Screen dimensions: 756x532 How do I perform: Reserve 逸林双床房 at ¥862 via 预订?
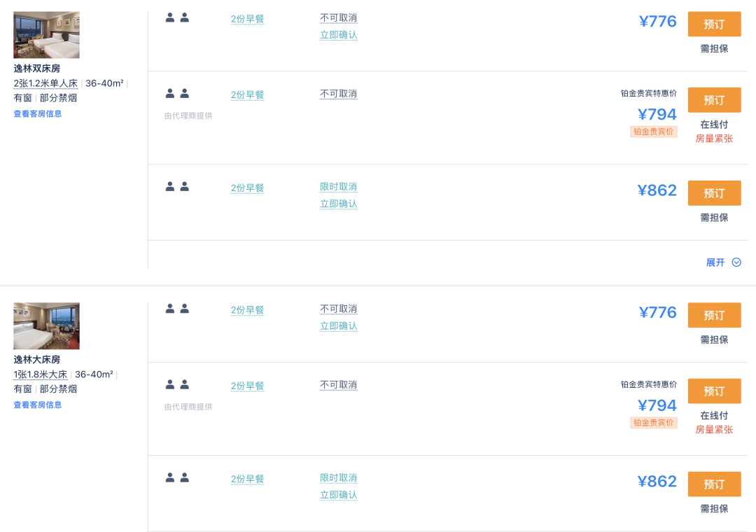tap(714, 193)
